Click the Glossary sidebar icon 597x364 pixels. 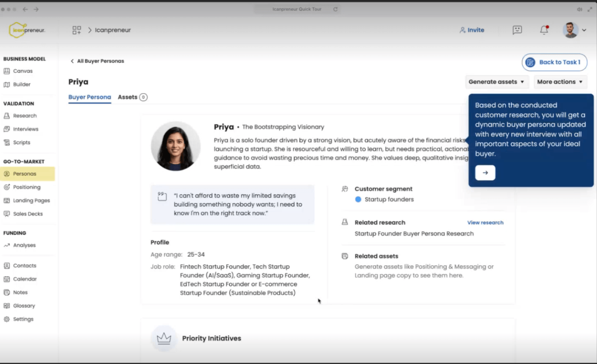[7, 306]
